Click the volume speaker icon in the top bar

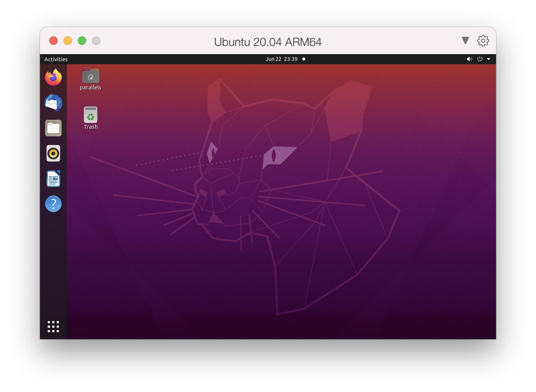469,59
